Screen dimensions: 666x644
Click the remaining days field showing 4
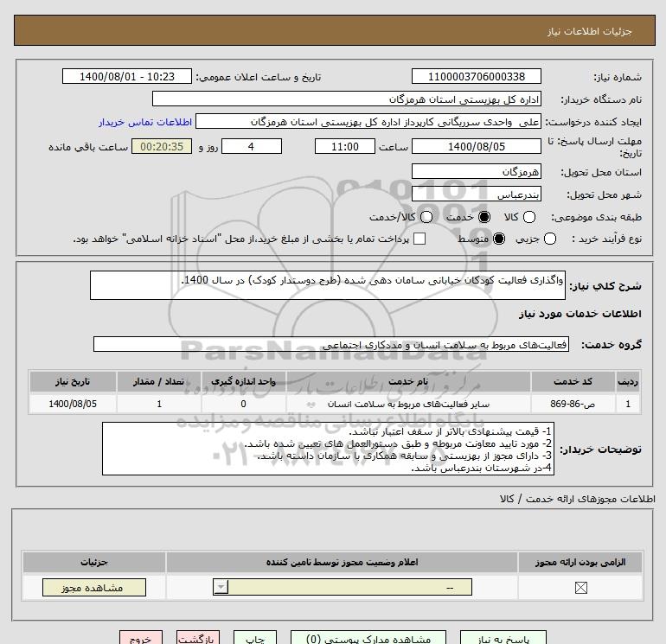[252, 146]
